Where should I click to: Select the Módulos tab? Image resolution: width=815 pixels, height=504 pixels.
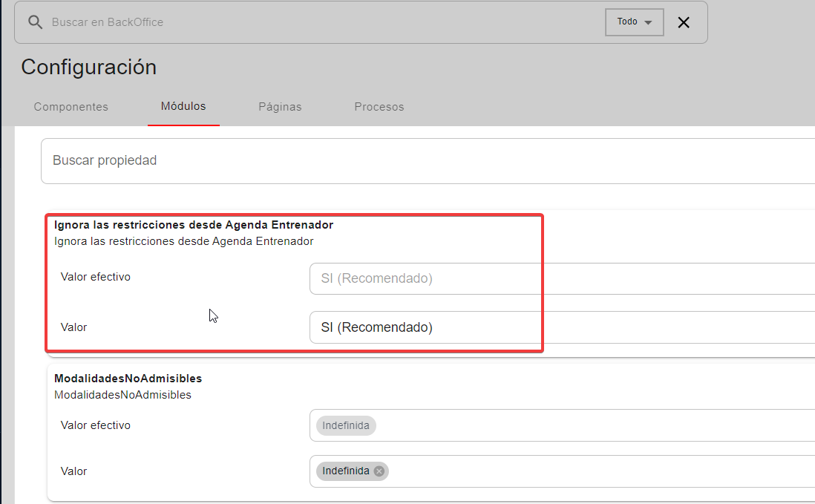[x=183, y=107]
